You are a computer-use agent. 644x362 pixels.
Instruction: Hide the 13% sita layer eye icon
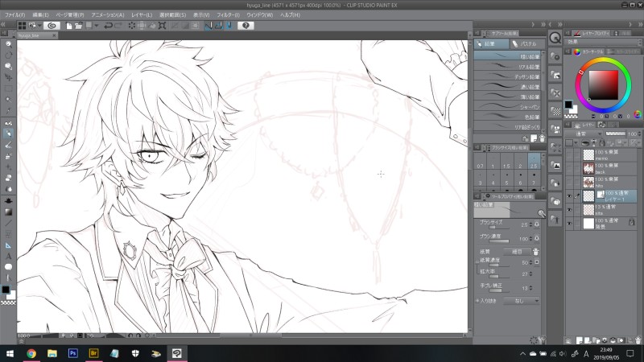[x=569, y=210]
